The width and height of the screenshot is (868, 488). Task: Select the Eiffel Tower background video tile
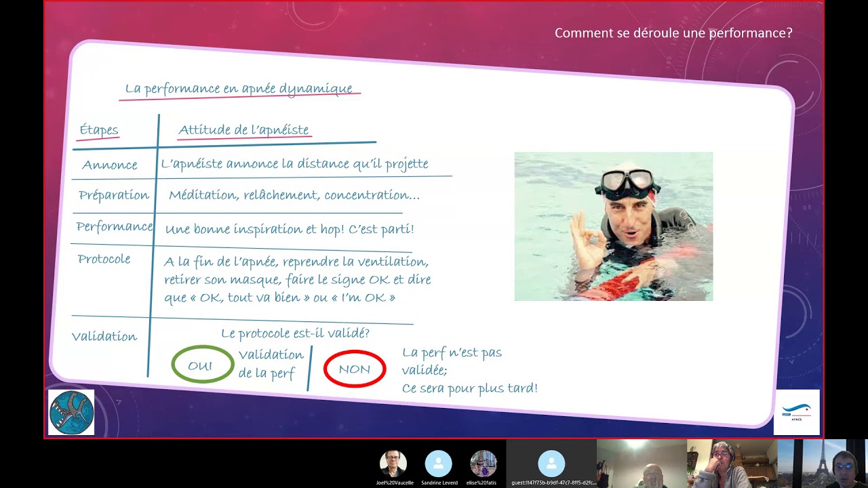coord(822,464)
